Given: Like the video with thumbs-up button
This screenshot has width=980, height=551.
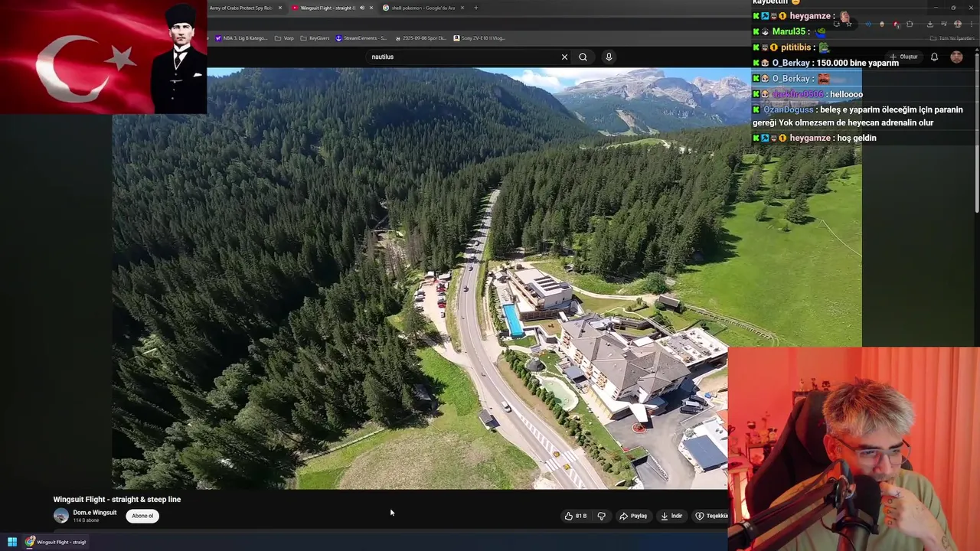Looking at the screenshot, I should 576,516.
